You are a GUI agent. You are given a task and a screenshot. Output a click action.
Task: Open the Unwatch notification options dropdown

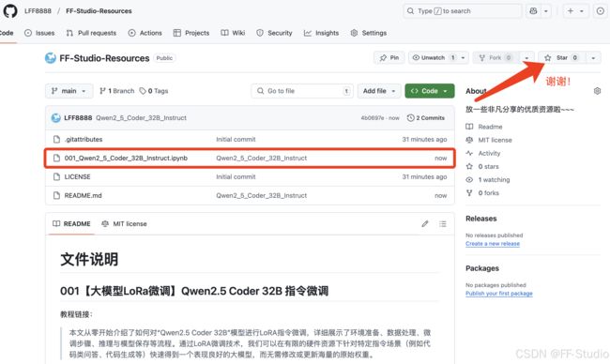pos(463,57)
